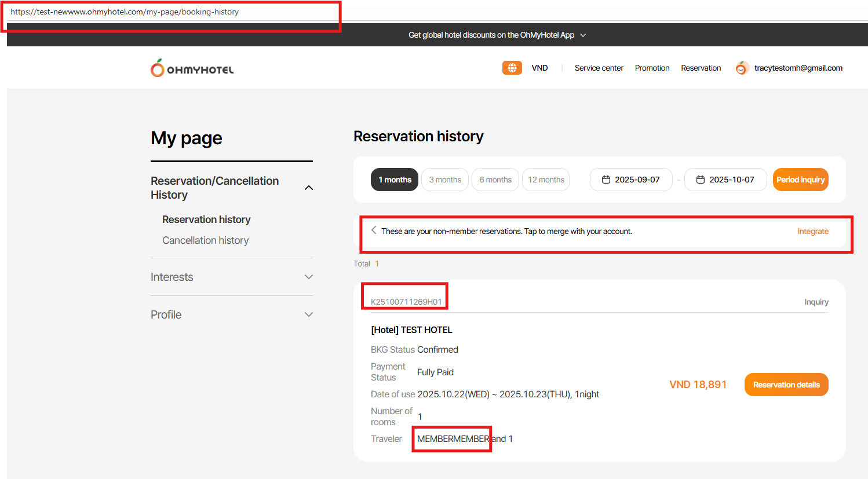Viewport: 868px width, 479px height.
Task: Open the Promotion menu item
Action: pyautogui.click(x=652, y=68)
